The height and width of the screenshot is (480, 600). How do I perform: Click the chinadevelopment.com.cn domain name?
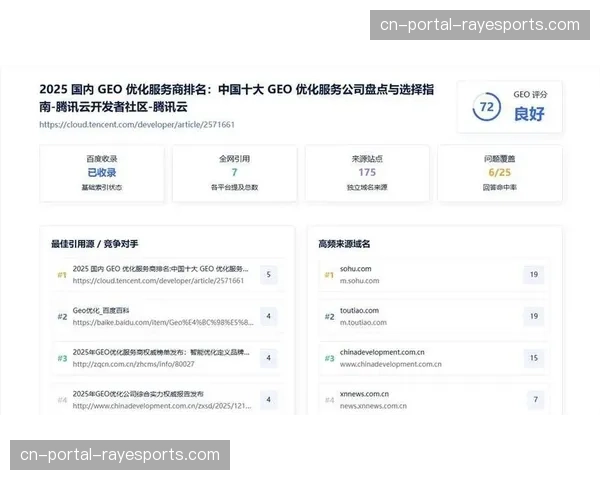382,352
